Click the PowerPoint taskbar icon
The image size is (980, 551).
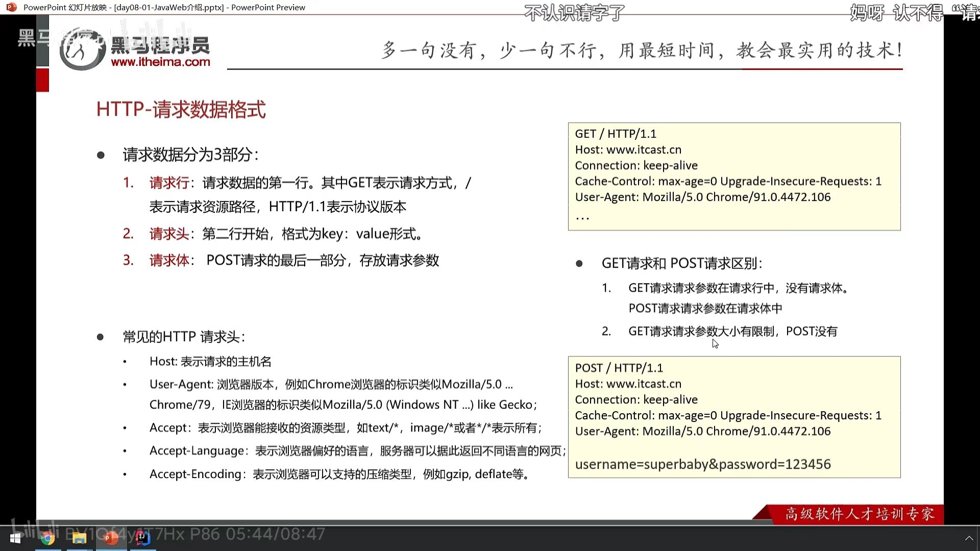point(111,538)
